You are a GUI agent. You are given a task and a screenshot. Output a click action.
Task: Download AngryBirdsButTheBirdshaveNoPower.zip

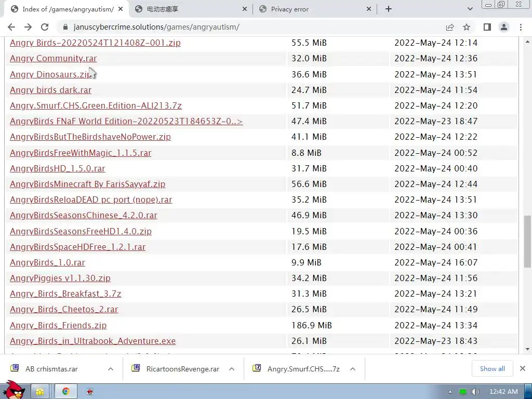tap(90, 137)
